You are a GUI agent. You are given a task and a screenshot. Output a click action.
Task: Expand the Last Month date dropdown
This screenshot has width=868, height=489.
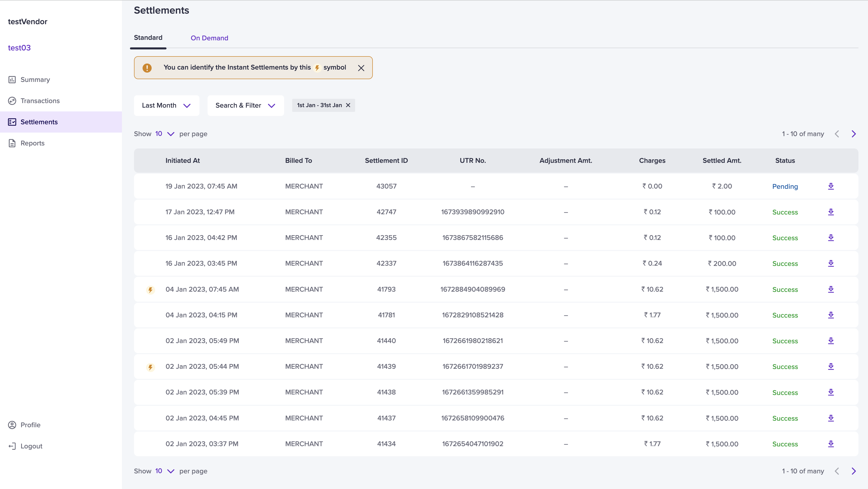point(166,106)
